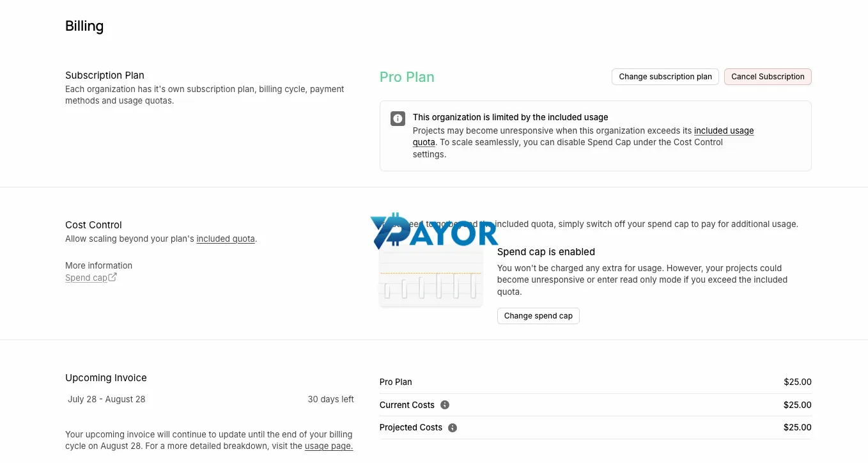Click the PAYOR logo watermark
This screenshot has width=868, height=463.
pyautogui.click(x=434, y=231)
